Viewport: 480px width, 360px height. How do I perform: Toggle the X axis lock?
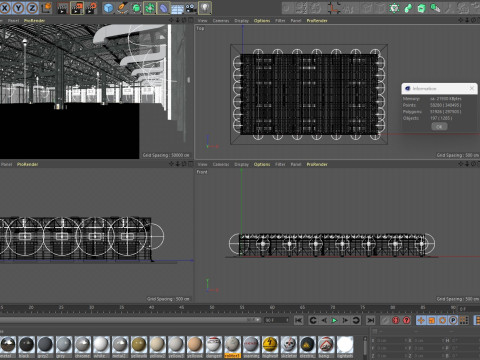[x=5, y=7]
